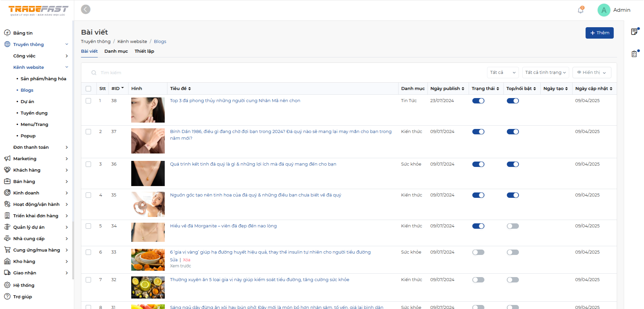The width and height of the screenshot is (644, 309).
Task: Open Sản phẩm/hàng hóa menu item
Action: click(x=43, y=79)
